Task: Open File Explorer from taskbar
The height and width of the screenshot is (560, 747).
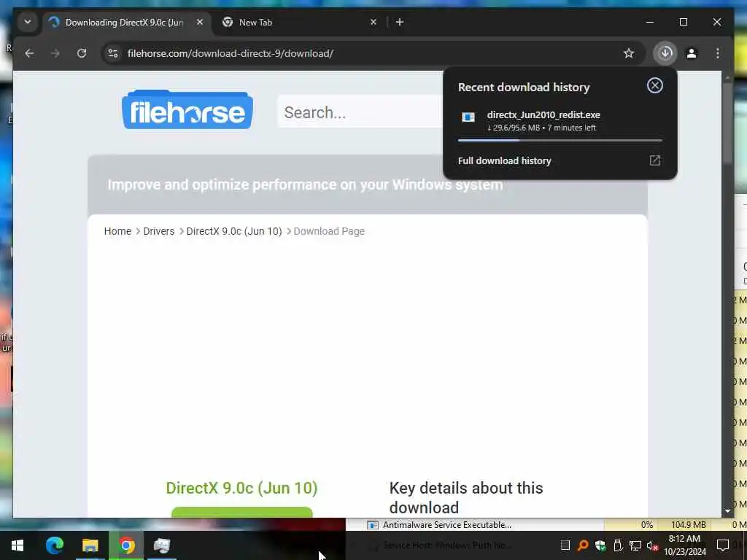Action: (x=90, y=545)
